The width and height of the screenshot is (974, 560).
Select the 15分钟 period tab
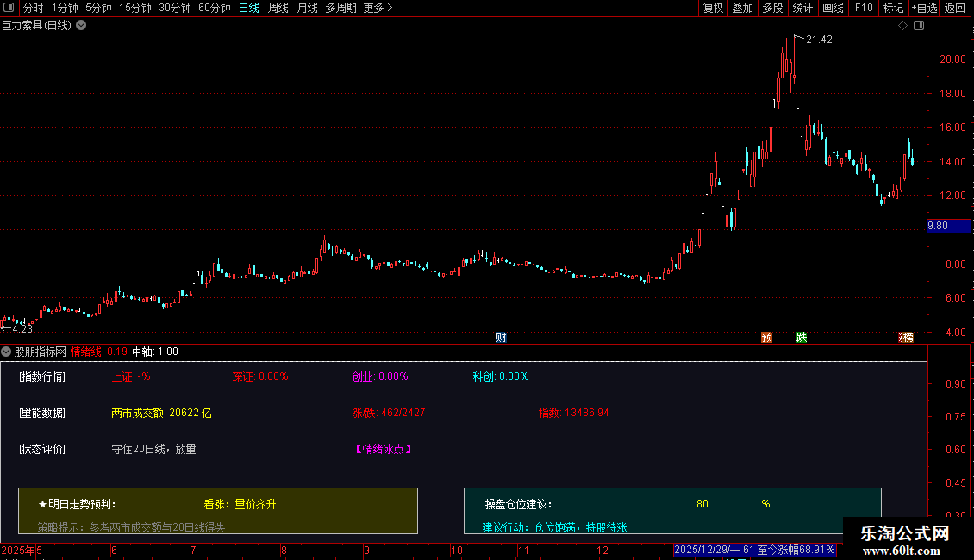click(134, 8)
